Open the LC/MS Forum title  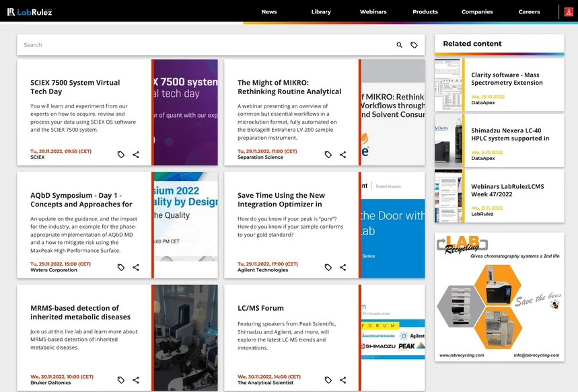tap(260, 308)
